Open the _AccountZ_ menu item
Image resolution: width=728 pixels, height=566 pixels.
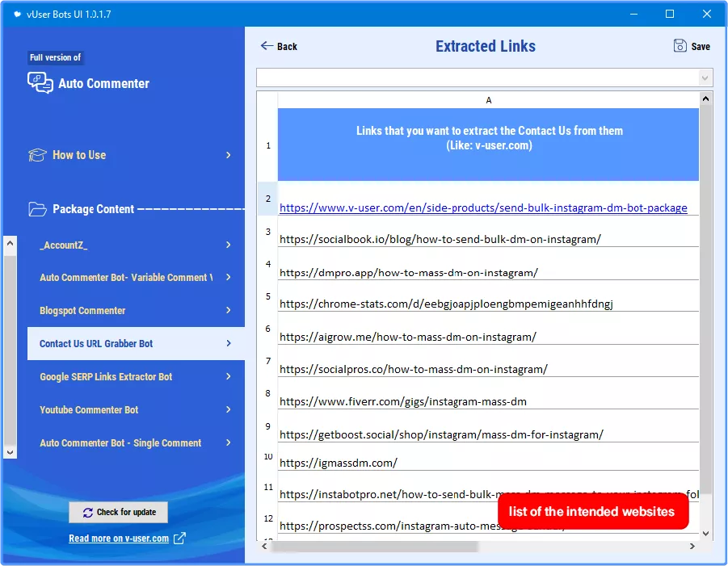point(136,245)
